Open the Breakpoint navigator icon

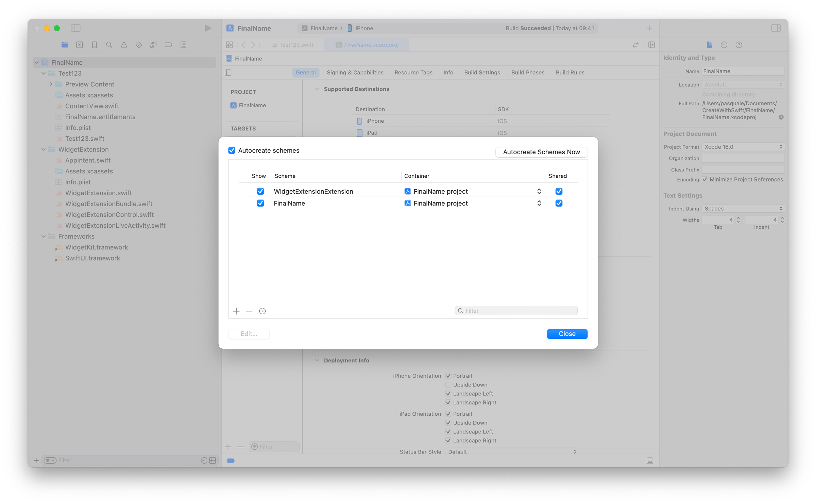click(x=168, y=45)
